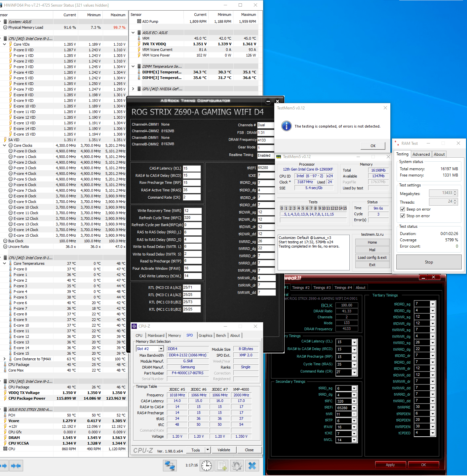Click the P-core 0 temperature thermometer icon

point(11,269)
